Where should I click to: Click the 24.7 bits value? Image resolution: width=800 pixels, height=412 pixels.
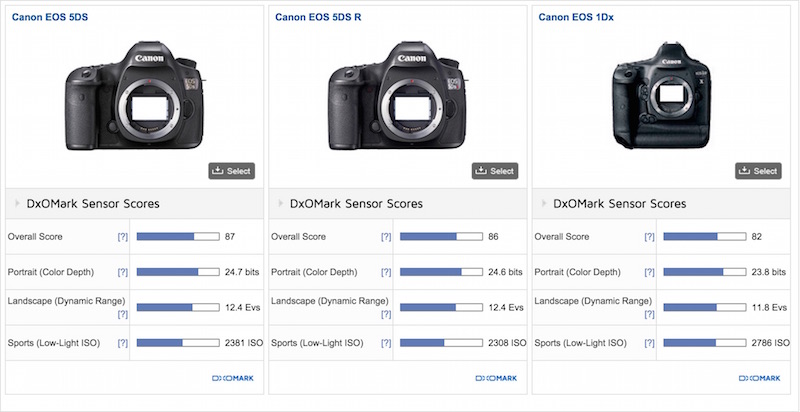[242, 272]
